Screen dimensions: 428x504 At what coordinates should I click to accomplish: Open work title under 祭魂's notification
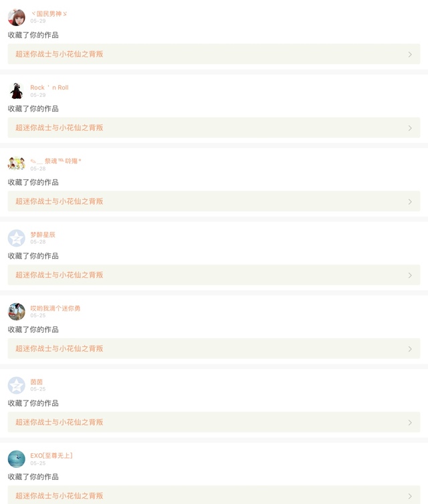coord(60,201)
